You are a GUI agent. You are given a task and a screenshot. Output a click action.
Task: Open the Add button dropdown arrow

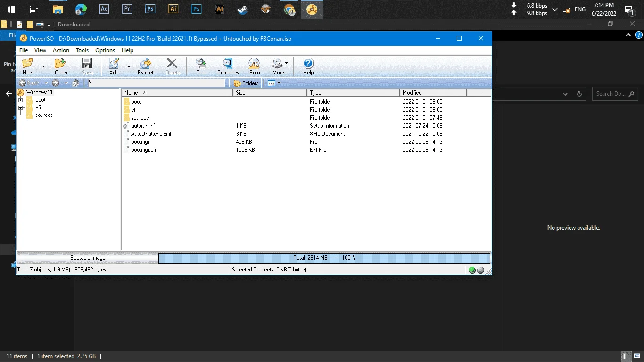point(129,66)
